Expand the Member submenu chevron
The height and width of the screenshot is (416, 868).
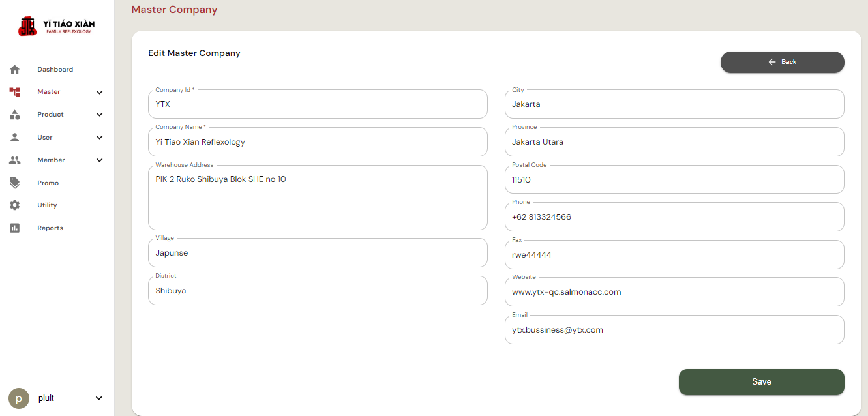point(99,160)
